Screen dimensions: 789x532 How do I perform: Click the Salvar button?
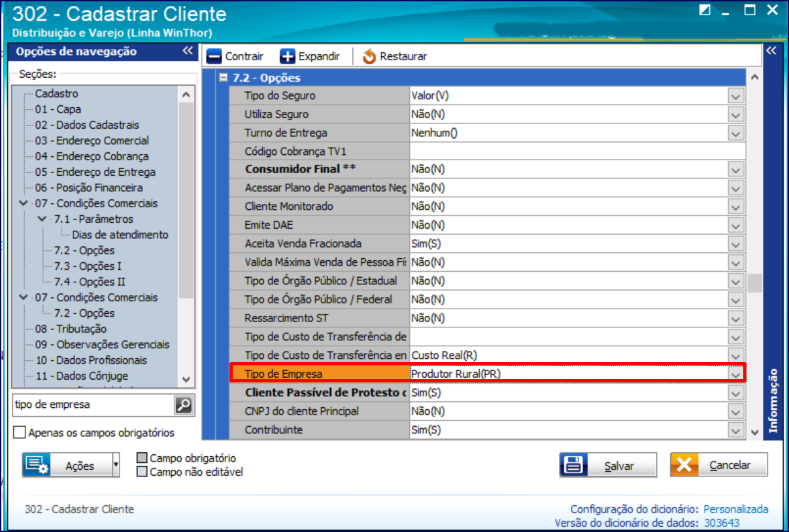608,465
